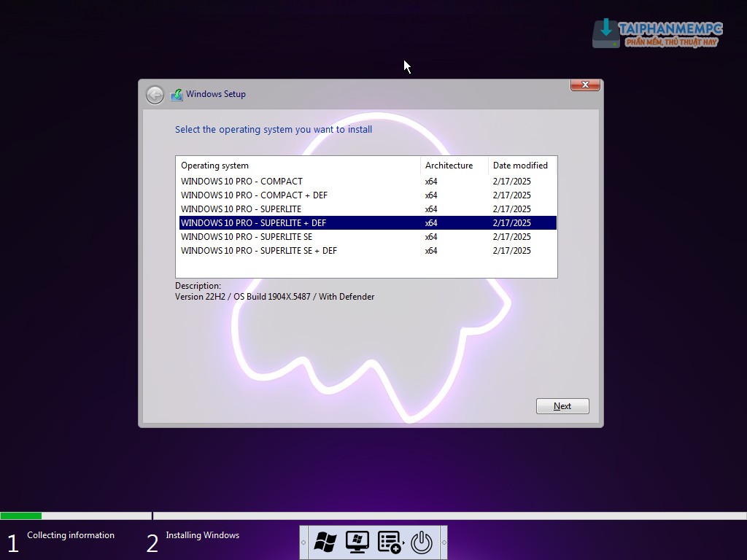
Task: Open the list-with-plus tools menu icon
Action: click(x=389, y=542)
